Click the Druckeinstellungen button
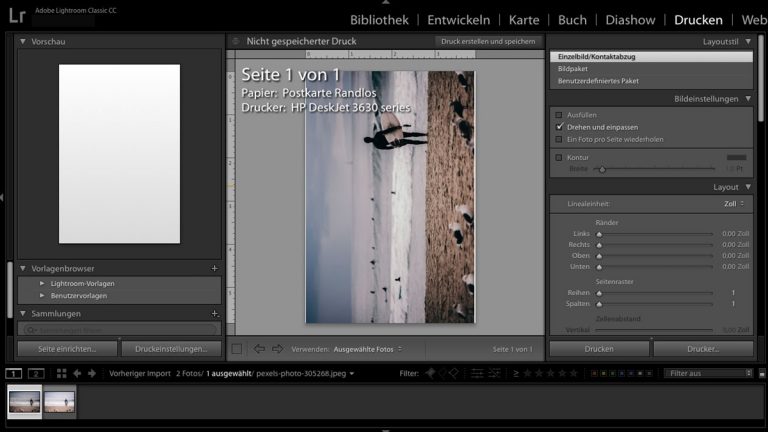This screenshot has height=432, width=768. (171, 349)
